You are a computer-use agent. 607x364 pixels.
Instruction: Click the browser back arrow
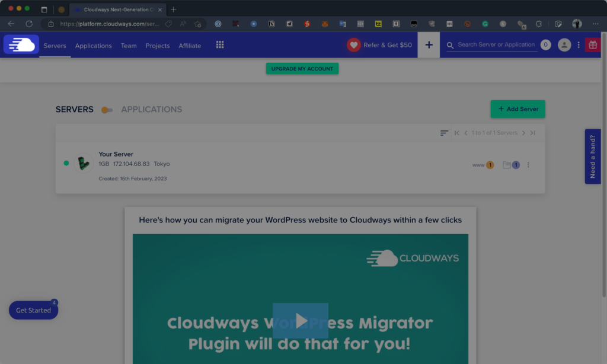11,24
